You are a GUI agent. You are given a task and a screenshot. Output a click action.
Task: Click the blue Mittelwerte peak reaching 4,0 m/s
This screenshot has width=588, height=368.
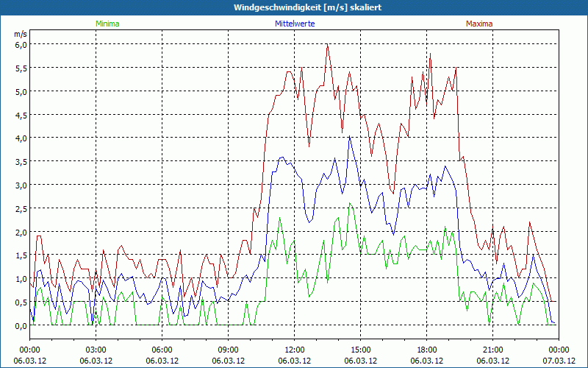[x=350, y=137]
